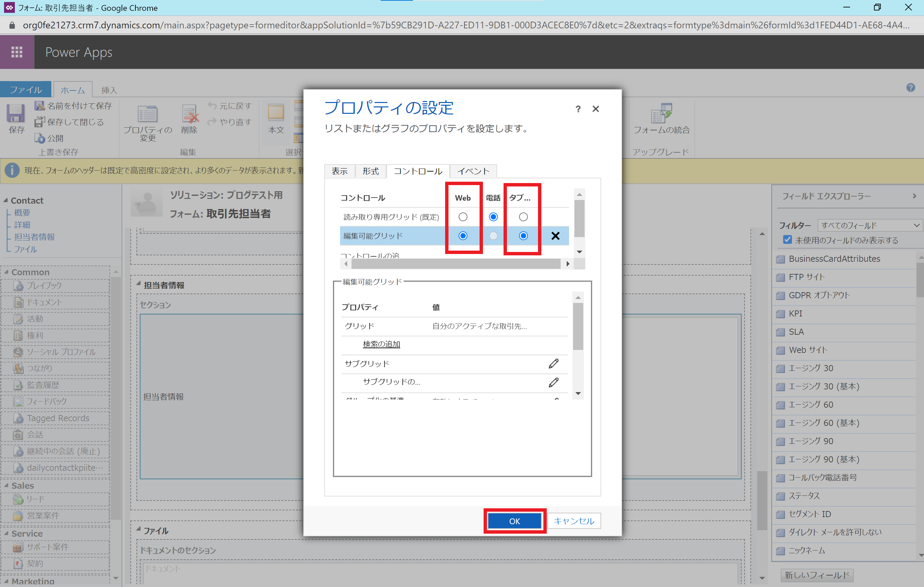
Task: Click the controls list horizontal scrollbar
Action: click(456, 263)
